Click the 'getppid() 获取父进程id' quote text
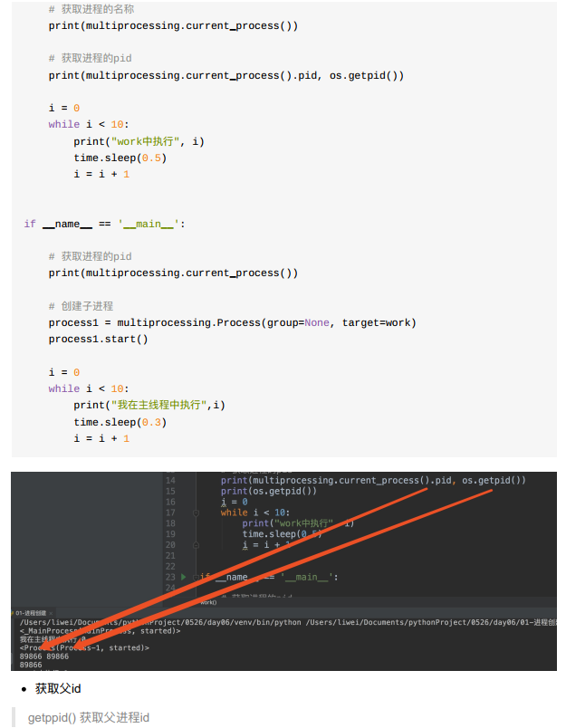This screenshot has width=566, height=728. click(x=89, y=718)
